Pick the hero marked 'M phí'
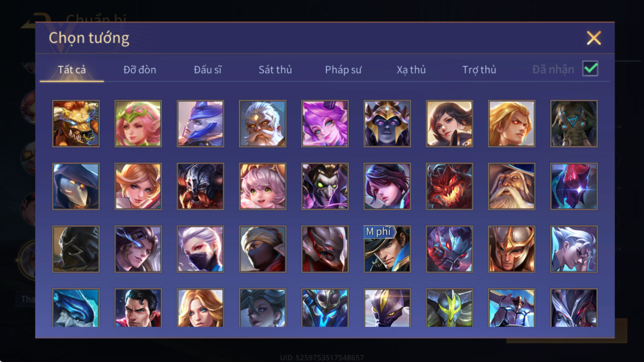Screen dimensions: 644x362 (x=387, y=249)
